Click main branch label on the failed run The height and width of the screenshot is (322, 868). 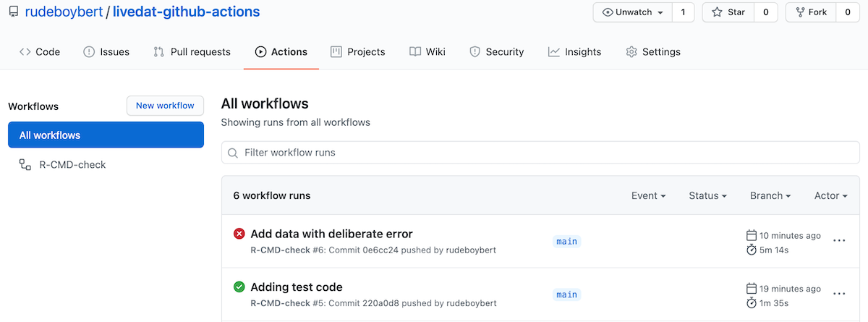tap(567, 241)
